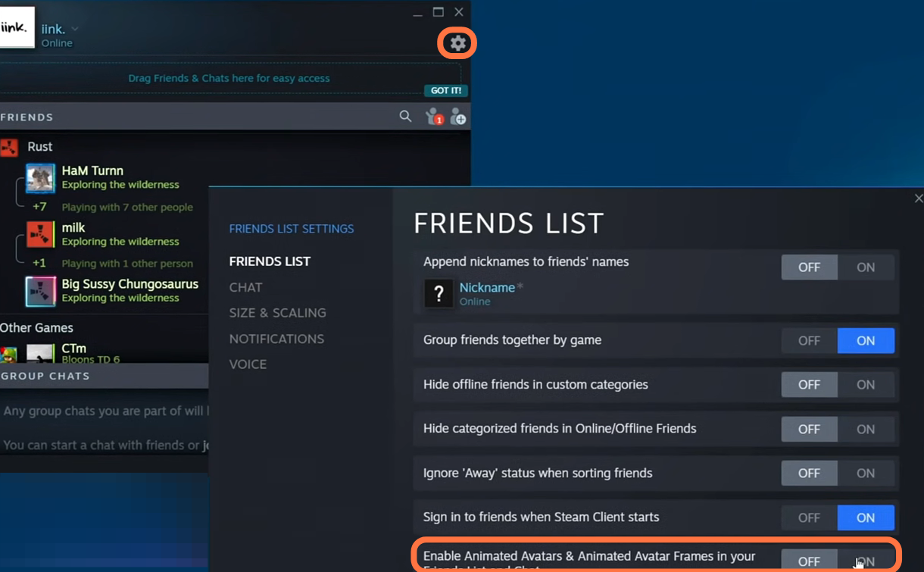Screen dimensions: 924x572
Task: Open HaM Turnn's friend entry
Action: pos(92,171)
